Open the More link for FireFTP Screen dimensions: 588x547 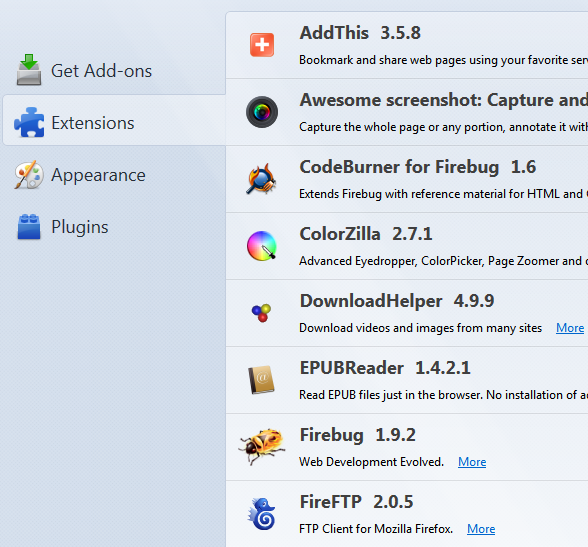click(x=481, y=529)
